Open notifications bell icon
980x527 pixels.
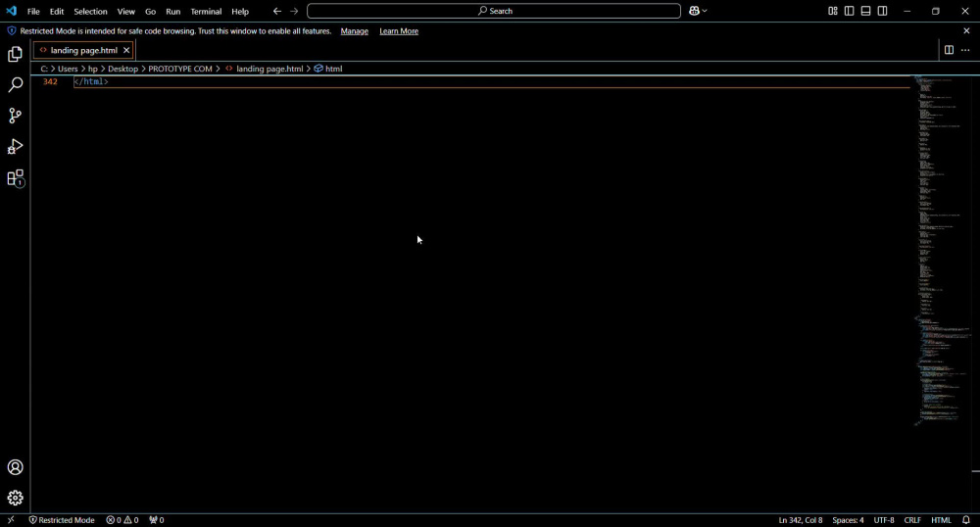(965, 519)
